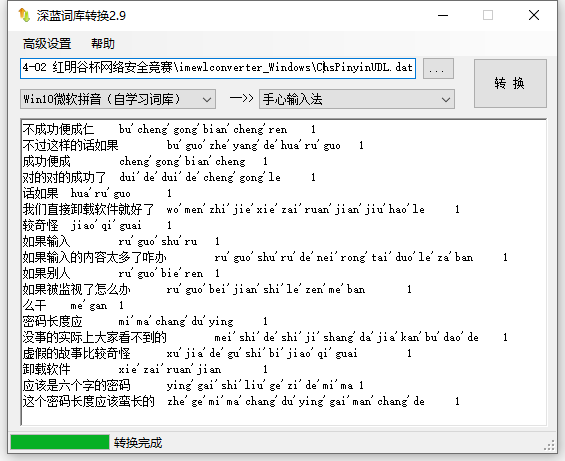This screenshot has height=461, width=565.
Task: Click the row 如果被监视了怎么办
Action: pos(217,289)
